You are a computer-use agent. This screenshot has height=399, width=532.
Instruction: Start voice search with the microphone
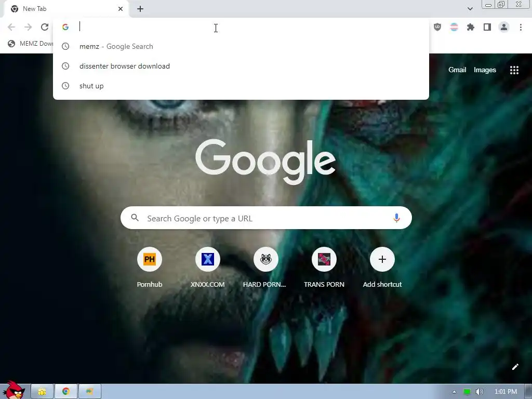pos(396,218)
